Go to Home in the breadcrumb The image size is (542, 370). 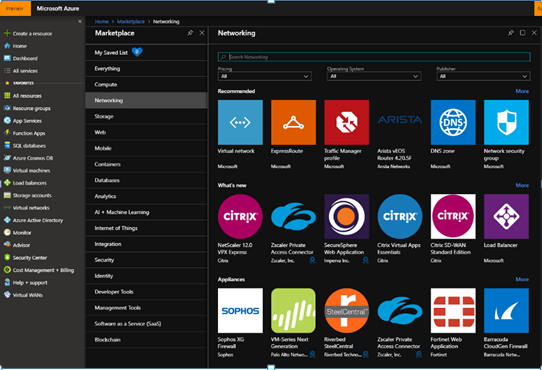coord(102,21)
